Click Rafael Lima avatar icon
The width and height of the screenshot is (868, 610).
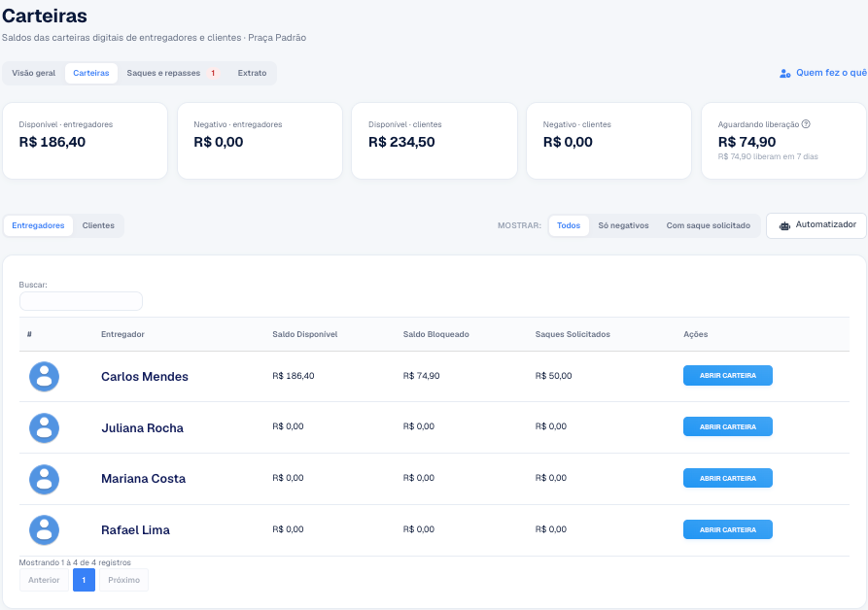(45, 529)
